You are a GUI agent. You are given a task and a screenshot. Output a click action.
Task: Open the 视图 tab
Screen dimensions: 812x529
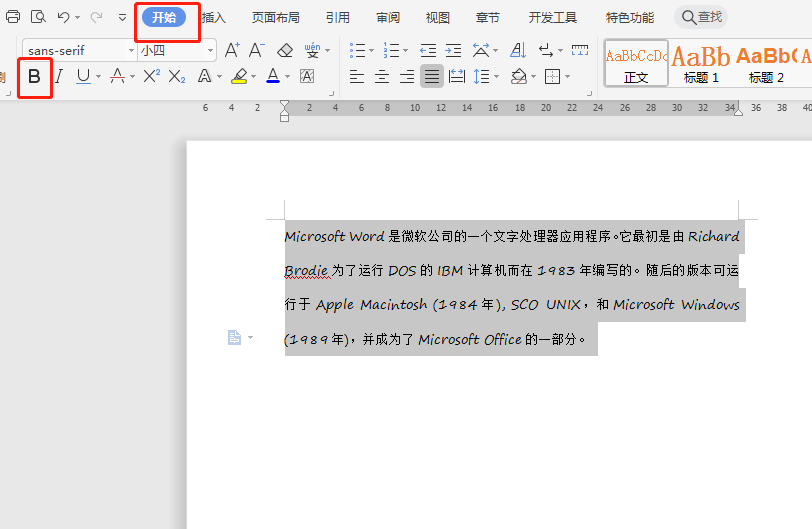point(438,18)
